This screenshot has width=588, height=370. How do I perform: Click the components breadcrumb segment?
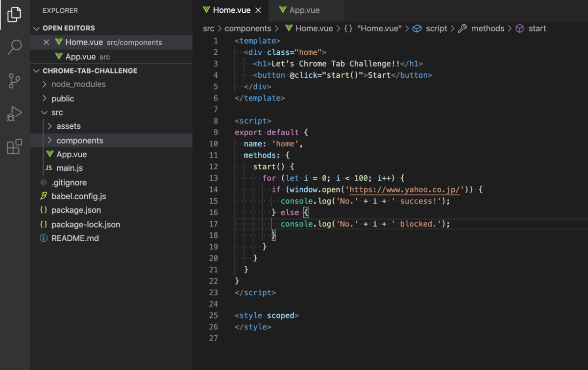tap(248, 28)
